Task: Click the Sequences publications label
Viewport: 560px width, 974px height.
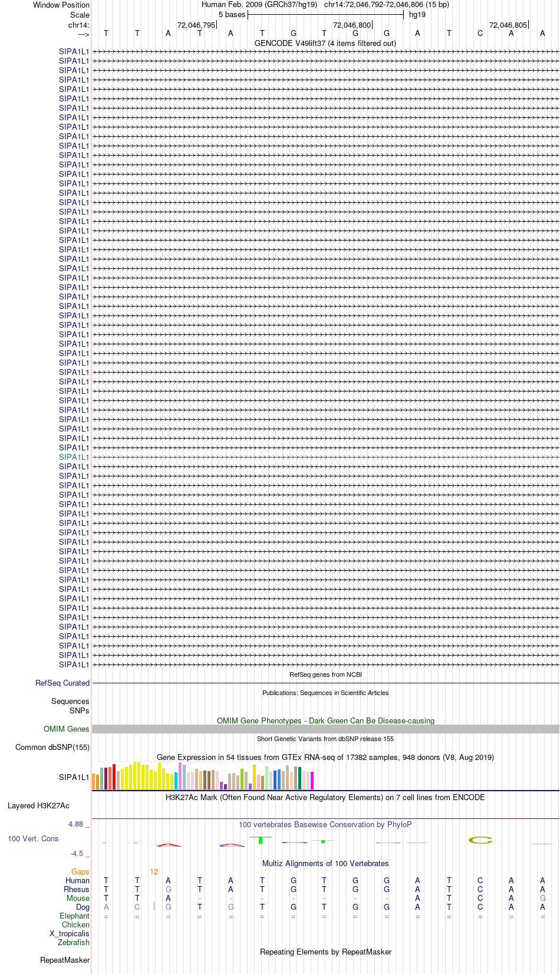Action: pyautogui.click(x=70, y=701)
